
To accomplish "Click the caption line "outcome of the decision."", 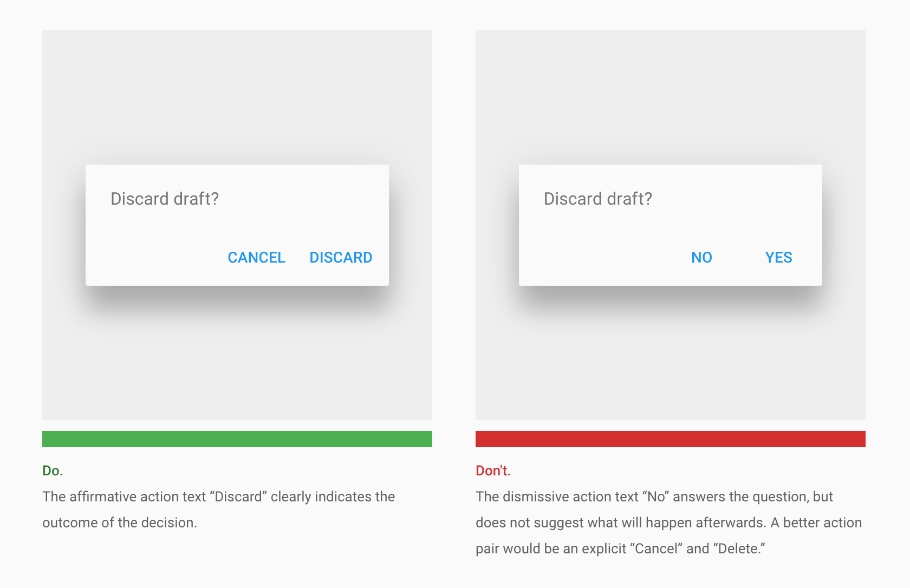I will click(120, 522).
